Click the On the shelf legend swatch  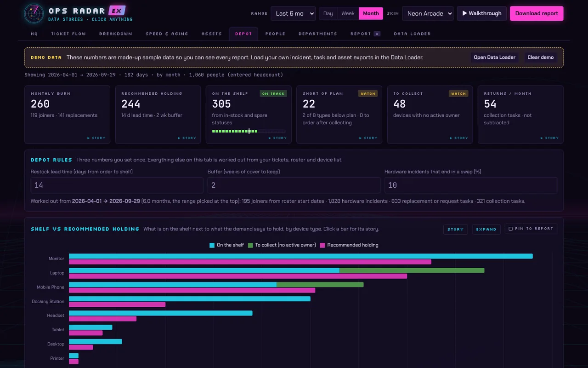point(212,245)
